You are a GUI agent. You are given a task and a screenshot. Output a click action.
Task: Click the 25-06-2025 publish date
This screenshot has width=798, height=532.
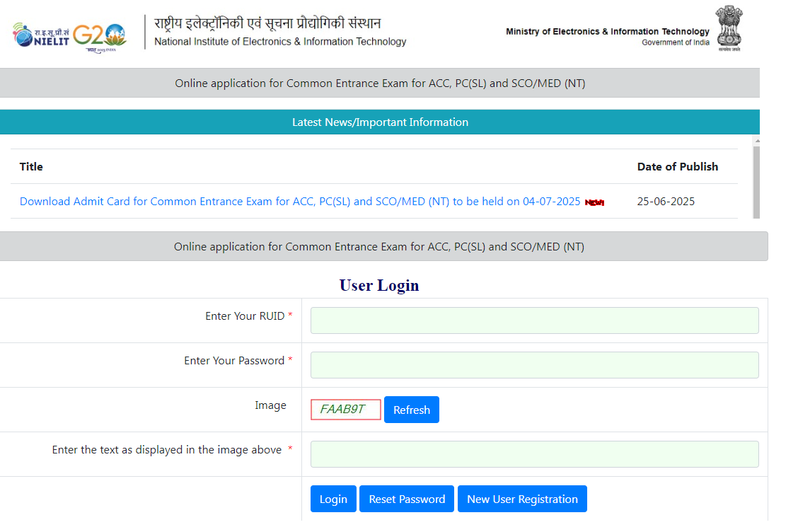666,202
